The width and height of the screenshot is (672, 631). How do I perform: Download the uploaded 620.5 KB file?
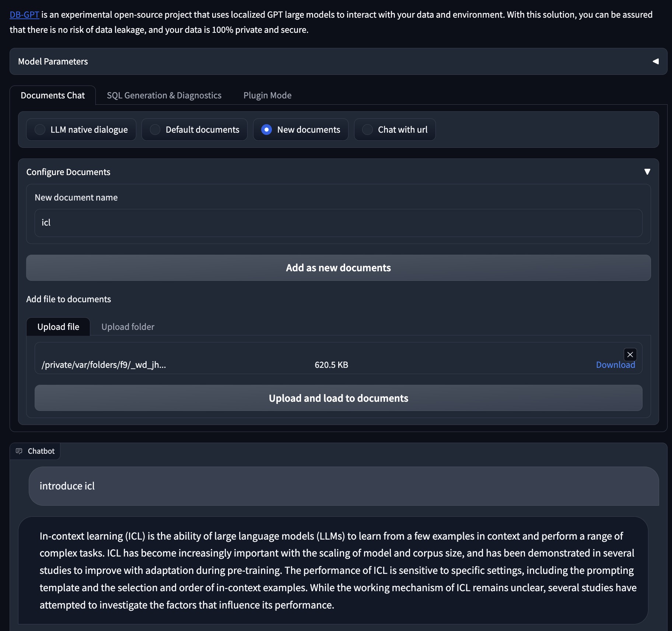(615, 365)
